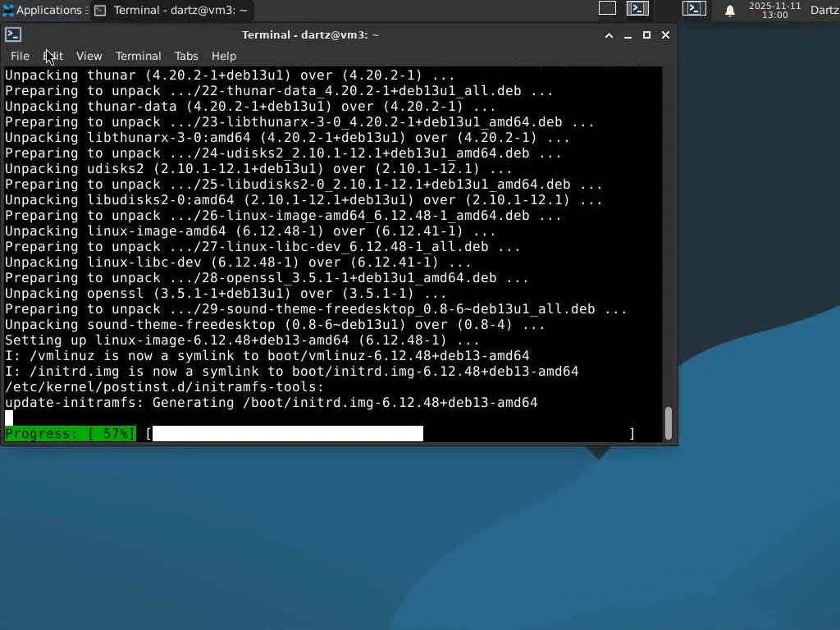
Task: Click the line with 25-libudisks2-0 package
Action: tap(304, 184)
